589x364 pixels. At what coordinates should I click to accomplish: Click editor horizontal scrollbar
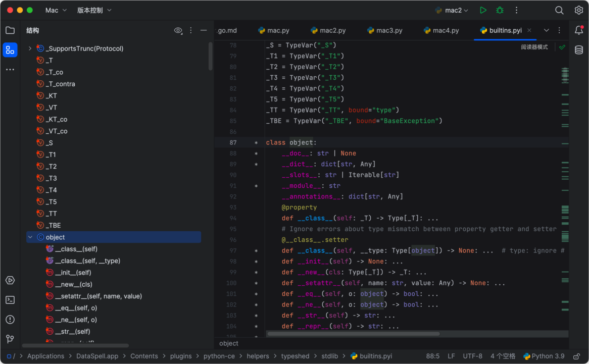click(353, 334)
